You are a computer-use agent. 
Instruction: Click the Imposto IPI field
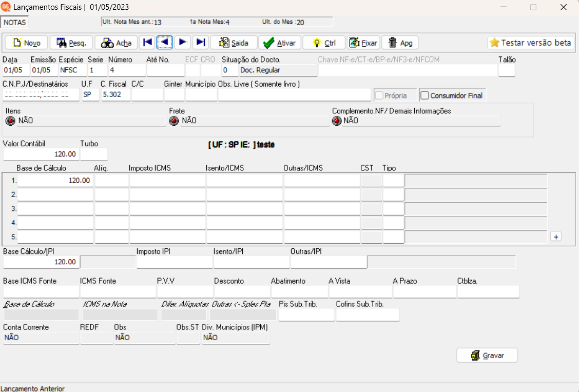(175, 262)
